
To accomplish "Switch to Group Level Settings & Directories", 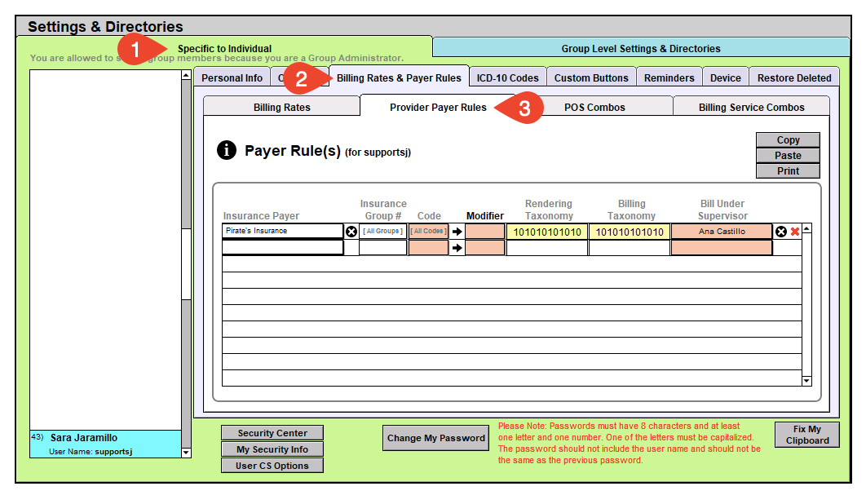I will click(641, 48).
